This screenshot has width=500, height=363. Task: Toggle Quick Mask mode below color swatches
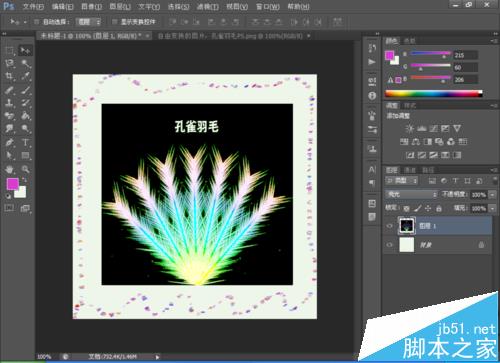tap(9, 208)
